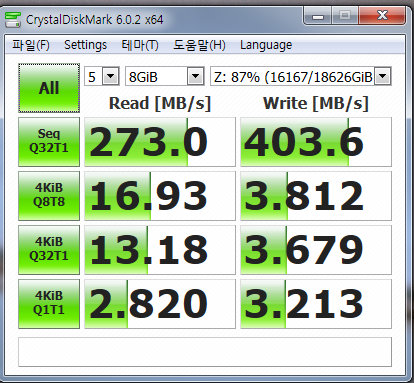
Task: Start the 4KiB Q32T1 test
Action: (x=49, y=250)
